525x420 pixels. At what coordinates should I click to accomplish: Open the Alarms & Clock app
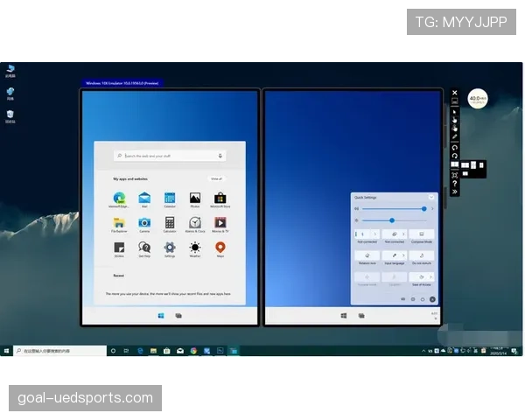click(195, 222)
